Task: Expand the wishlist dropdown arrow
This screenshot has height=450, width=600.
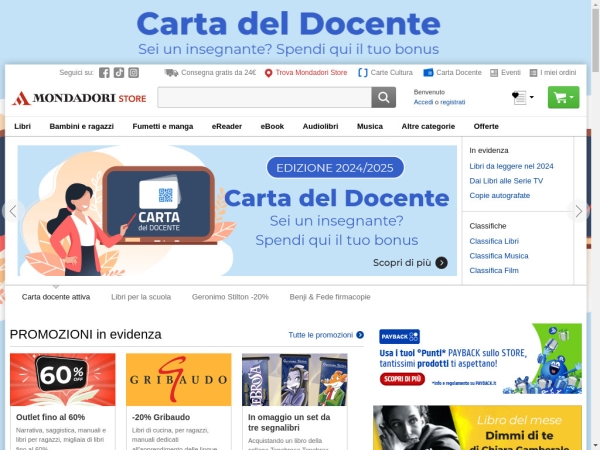Action: [532, 97]
